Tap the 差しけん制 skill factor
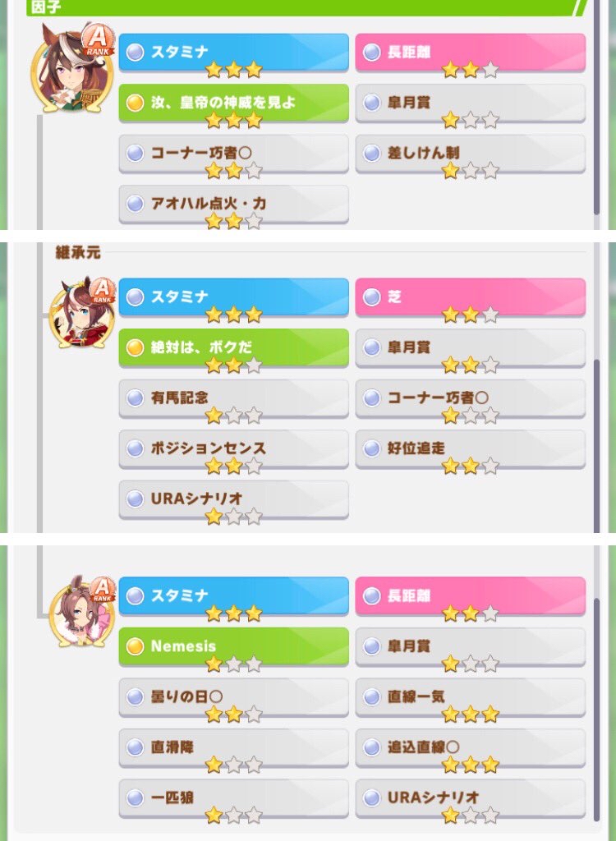Image resolution: width=616 pixels, height=841 pixels. click(470, 153)
